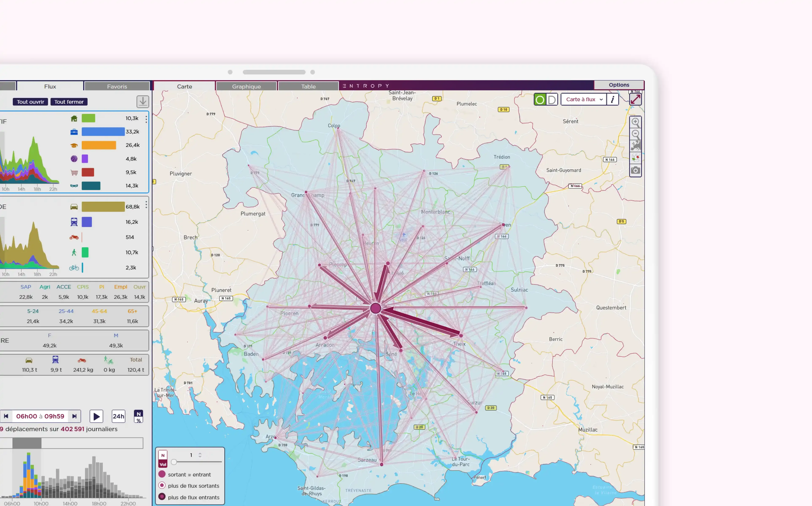The width and height of the screenshot is (812, 506).
Task: Open the motif panel three-dot menu
Action: click(x=146, y=119)
